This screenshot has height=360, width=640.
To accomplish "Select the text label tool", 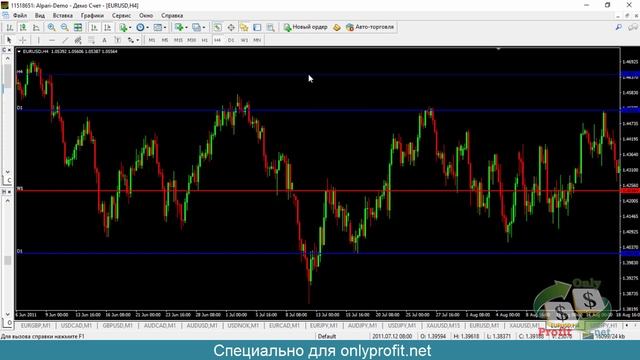I will tap(117, 40).
